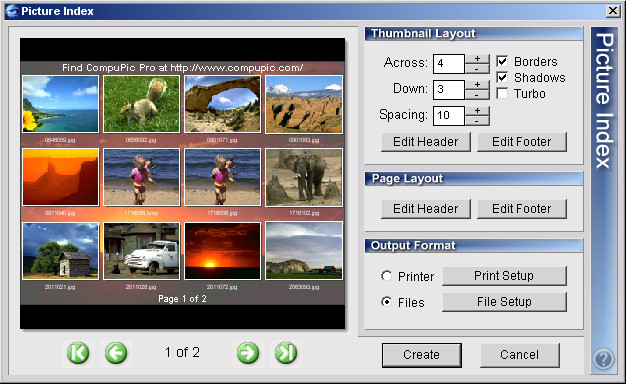Enable the Turbo checkbox
626x384 pixels.
click(502, 93)
